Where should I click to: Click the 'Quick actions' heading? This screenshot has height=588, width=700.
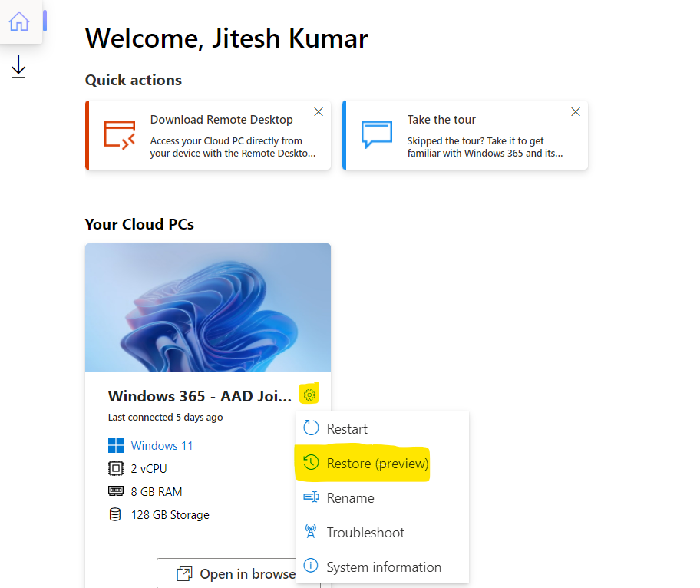(x=134, y=80)
